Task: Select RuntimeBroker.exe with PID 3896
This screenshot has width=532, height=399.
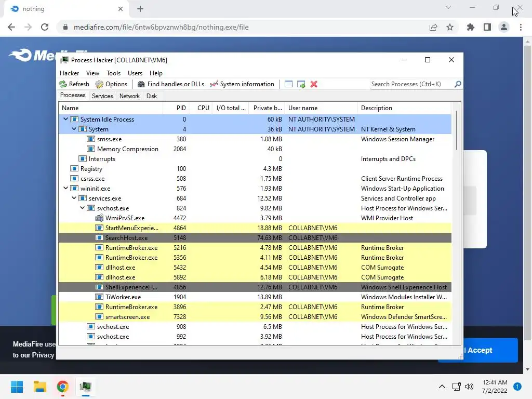Action: [255, 307]
